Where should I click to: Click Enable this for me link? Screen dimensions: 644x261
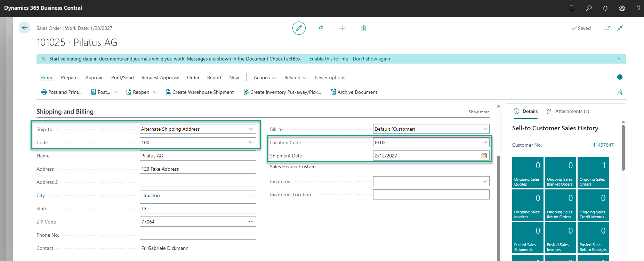click(329, 59)
